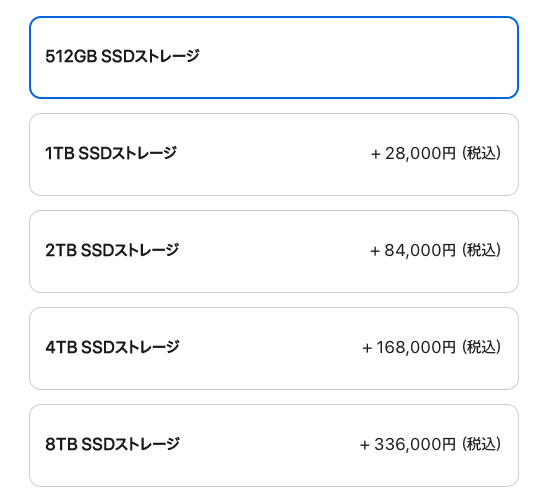This screenshot has width=549, height=499.
Task: Upgrade storage to the 168,000円 option
Action: 274,348
